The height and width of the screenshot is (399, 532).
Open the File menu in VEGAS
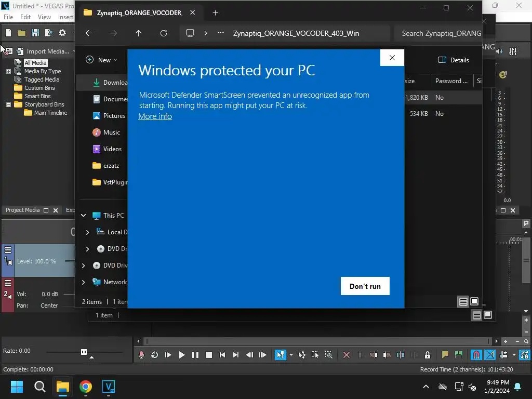point(8,17)
